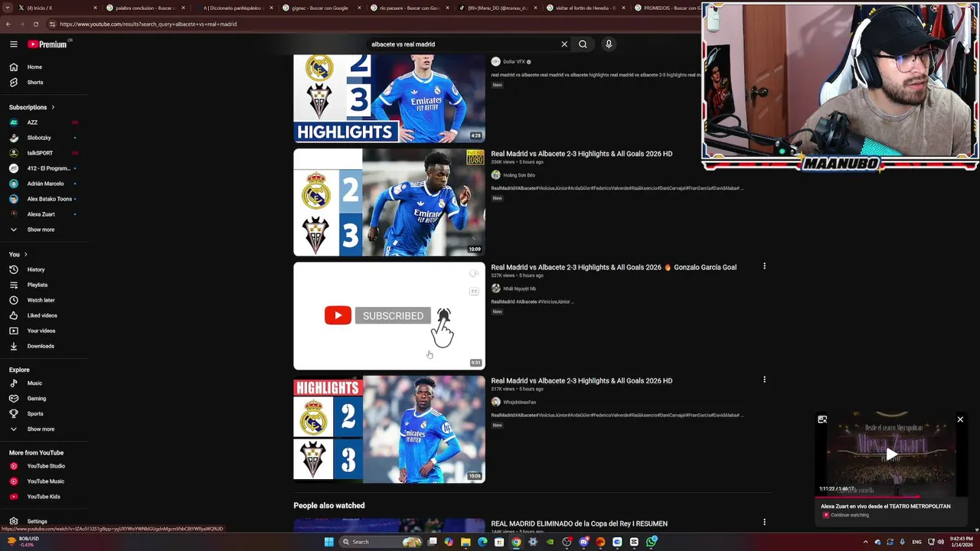
Task: Open the Windows Start menu
Action: tap(328, 542)
